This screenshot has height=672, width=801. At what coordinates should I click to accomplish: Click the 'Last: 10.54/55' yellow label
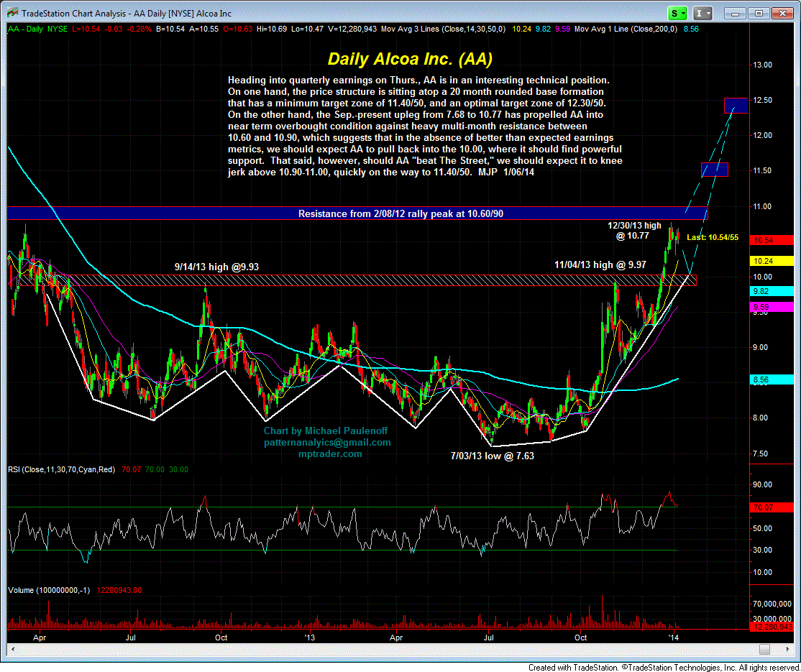713,237
